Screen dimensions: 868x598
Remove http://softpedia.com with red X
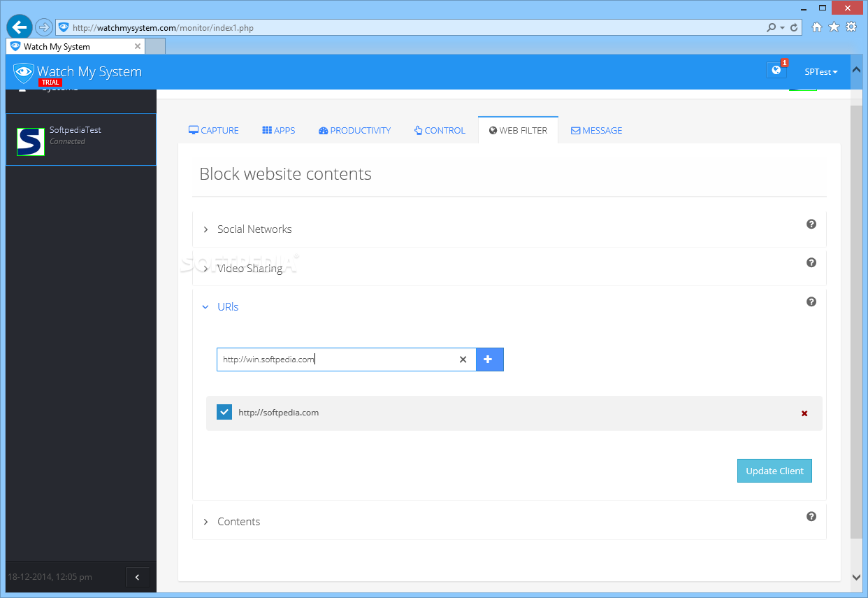[x=804, y=413]
